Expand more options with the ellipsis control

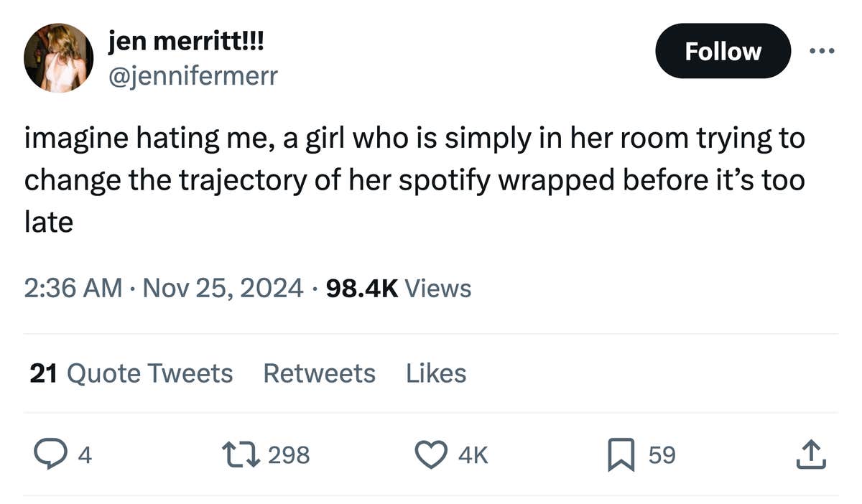coord(822,50)
